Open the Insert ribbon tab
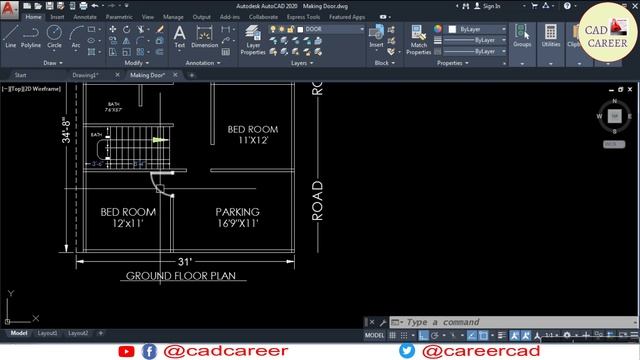Screen dimensions: 640x360 (57, 17)
